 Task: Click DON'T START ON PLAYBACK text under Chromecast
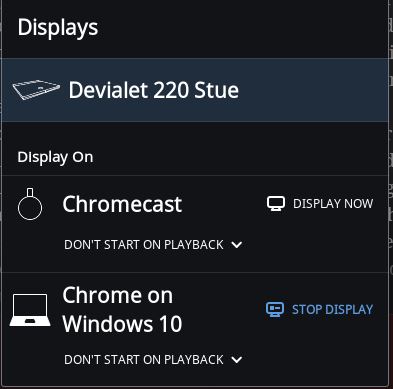[144, 245]
